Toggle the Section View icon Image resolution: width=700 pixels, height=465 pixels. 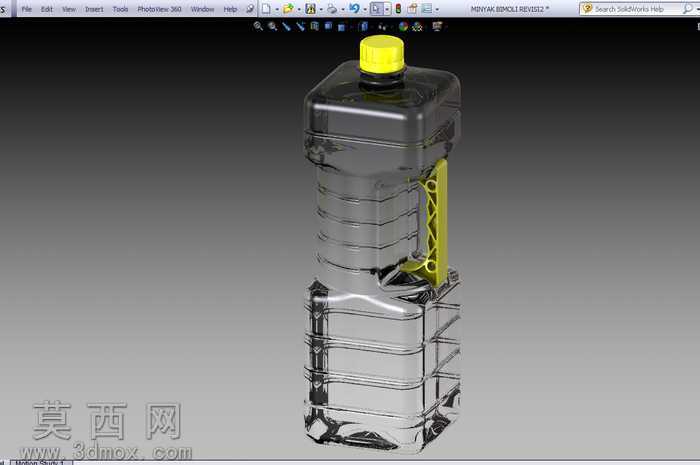coord(315,26)
